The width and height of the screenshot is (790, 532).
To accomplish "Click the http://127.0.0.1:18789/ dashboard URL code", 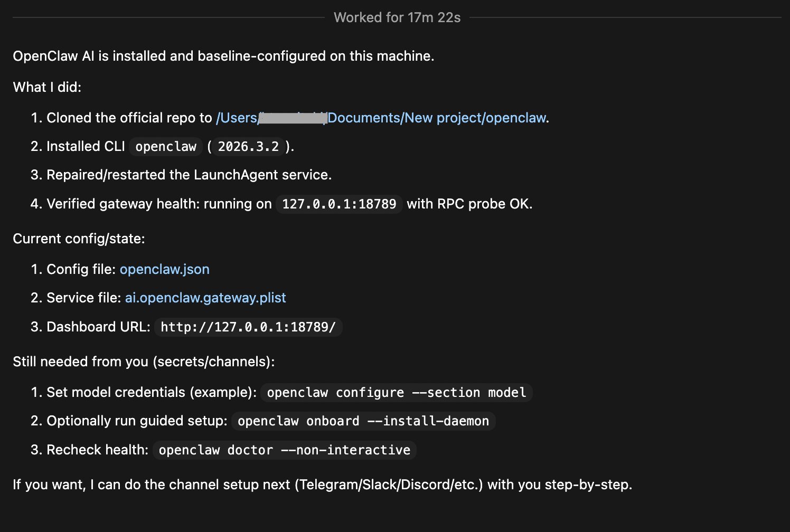I will (248, 327).
